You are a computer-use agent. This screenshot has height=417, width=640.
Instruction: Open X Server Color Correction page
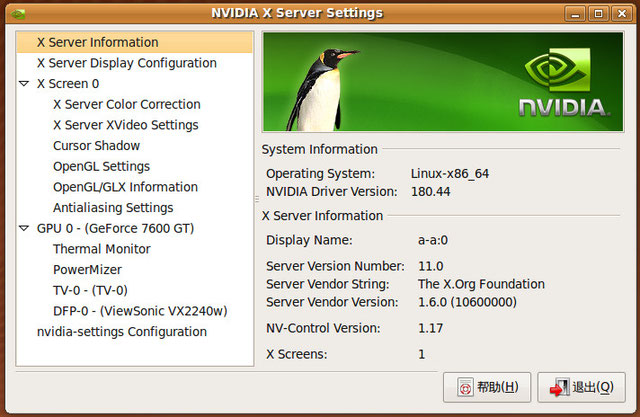[x=126, y=104]
